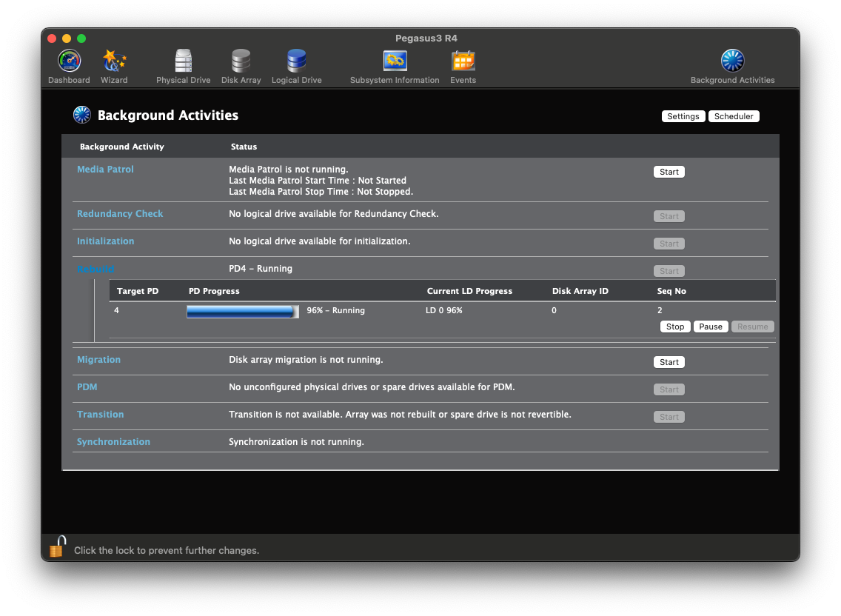The width and height of the screenshot is (841, 616).
Task: Click the 'Transition is not available' status text
Action: (400, 414)
